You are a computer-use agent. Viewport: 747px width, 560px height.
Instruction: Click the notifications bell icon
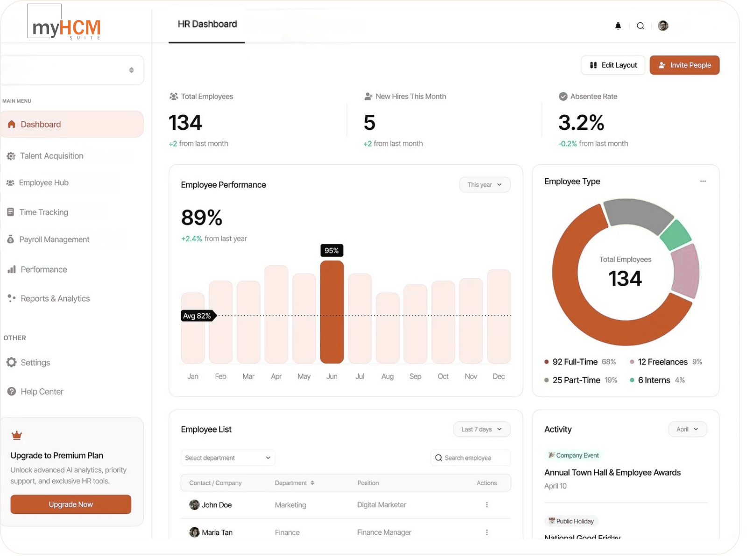618,26
